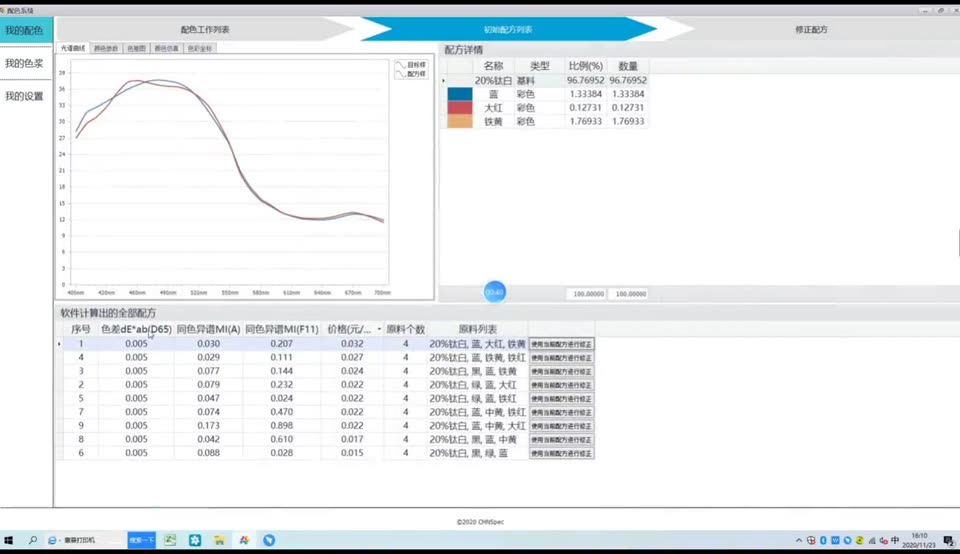
Task: Sort by 序号 column header
Action: click(x=81, y=329)
